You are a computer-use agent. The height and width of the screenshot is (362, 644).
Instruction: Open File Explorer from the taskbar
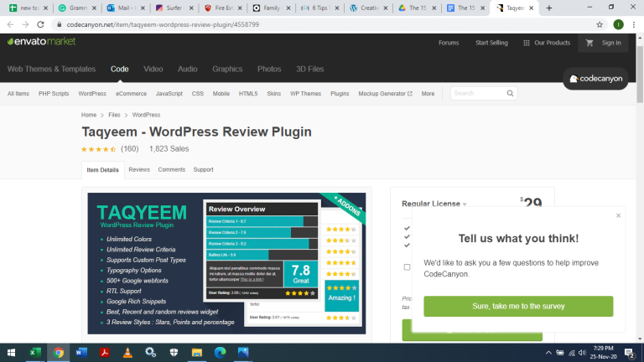coord(197,353)
